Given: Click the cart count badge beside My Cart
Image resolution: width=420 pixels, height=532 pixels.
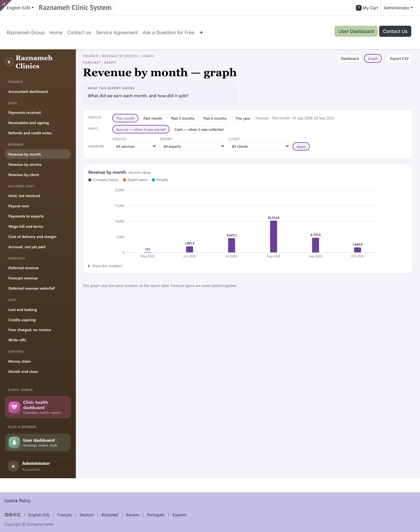Looking at the screenshot, I should pyautogui.click(x=358, y=8).
